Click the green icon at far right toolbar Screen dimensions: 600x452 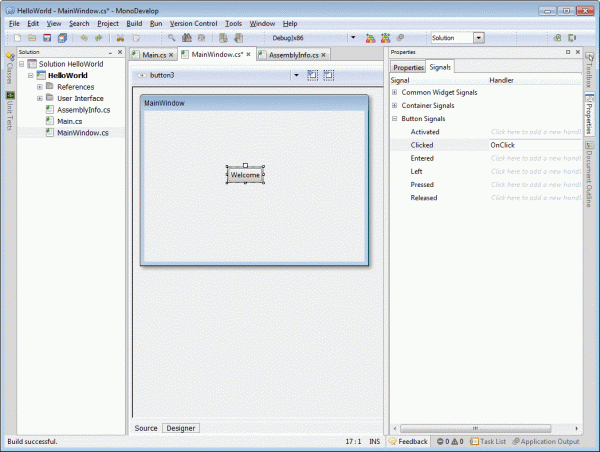pyautogui.click(x=572, y=38)
